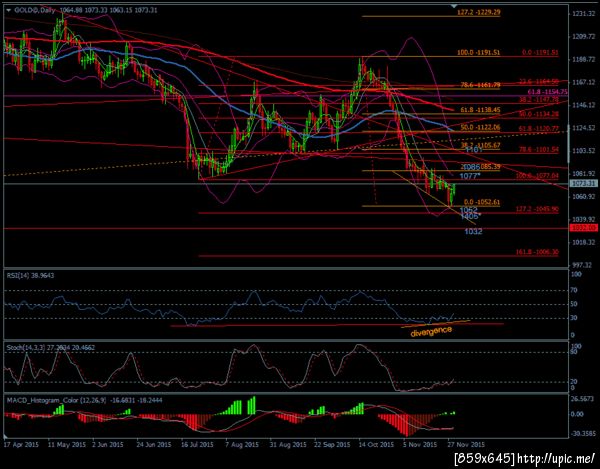Screen dimensions: 600x469
Task: Click 1209.72 on the price axis
Action: pos(584,37)
